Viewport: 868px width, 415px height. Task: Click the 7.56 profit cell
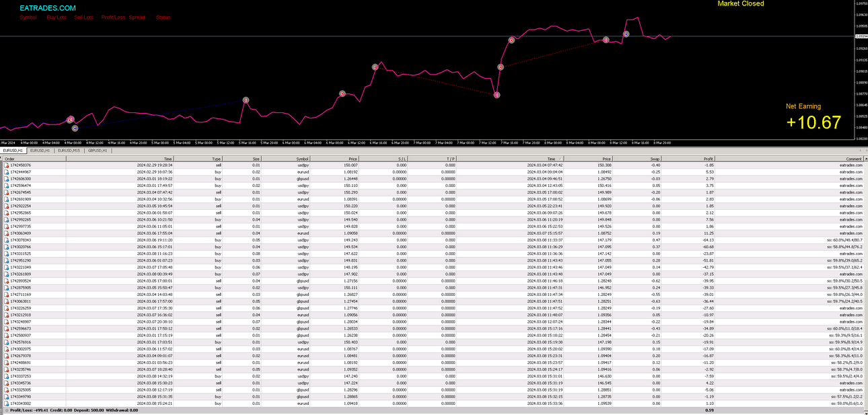[709, 219]
